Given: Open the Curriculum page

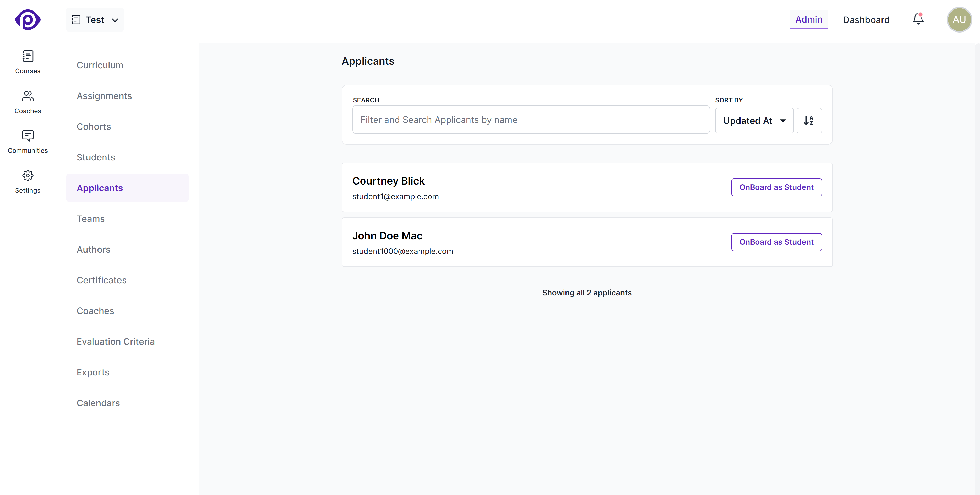Looking at the screenshot, I should pos(100,65).
